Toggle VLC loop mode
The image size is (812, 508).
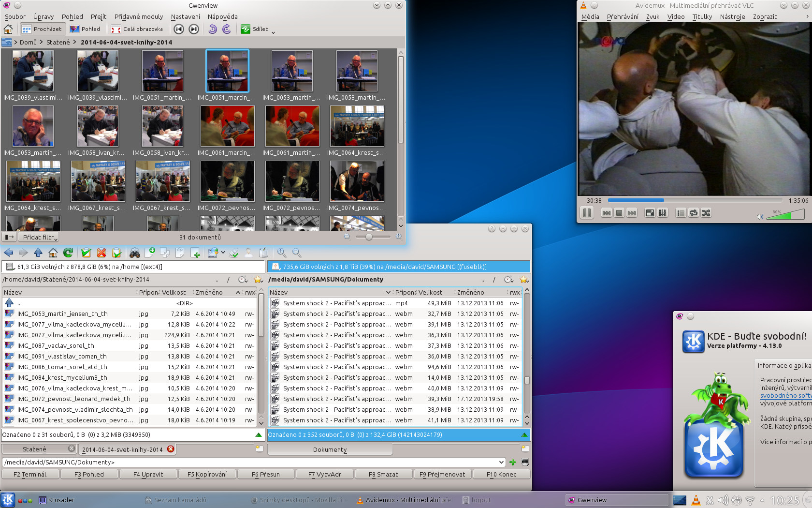694,213
